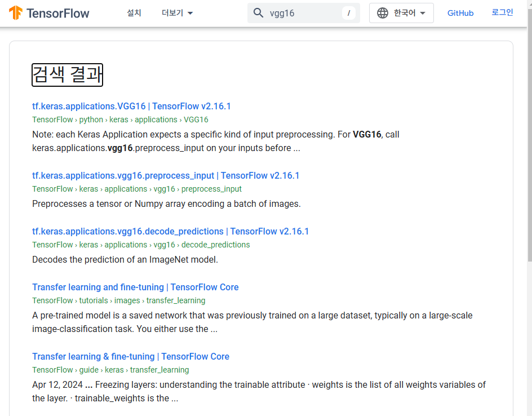Click the TensorFlow logo icon
Viewport: 532px width, 416px height.
point(16,13)
